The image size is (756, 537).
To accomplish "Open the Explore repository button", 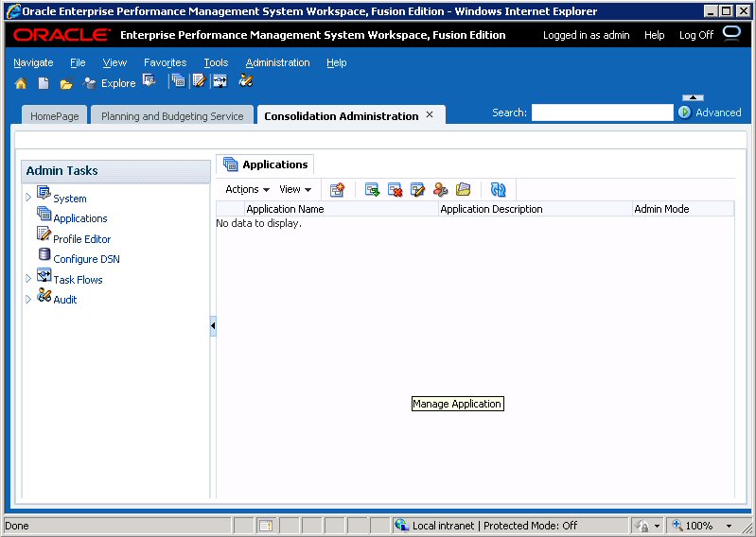I will tap(109, 83).
